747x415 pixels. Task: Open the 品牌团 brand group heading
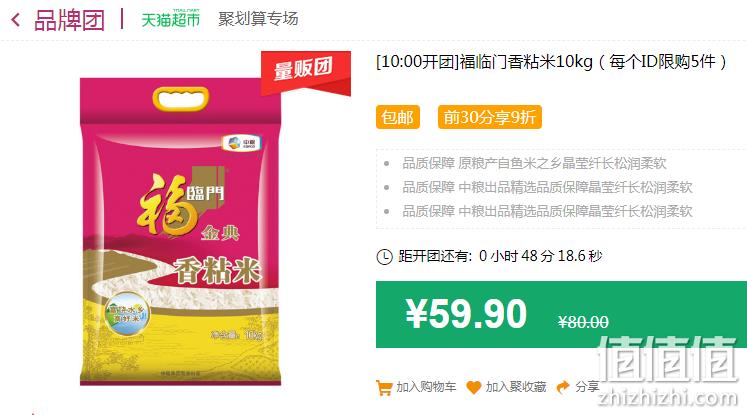[x=69, y=20]
